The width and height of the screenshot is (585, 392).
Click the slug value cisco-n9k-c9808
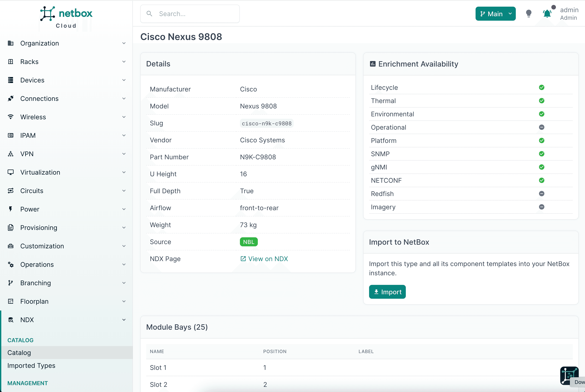tap(267, 123)
